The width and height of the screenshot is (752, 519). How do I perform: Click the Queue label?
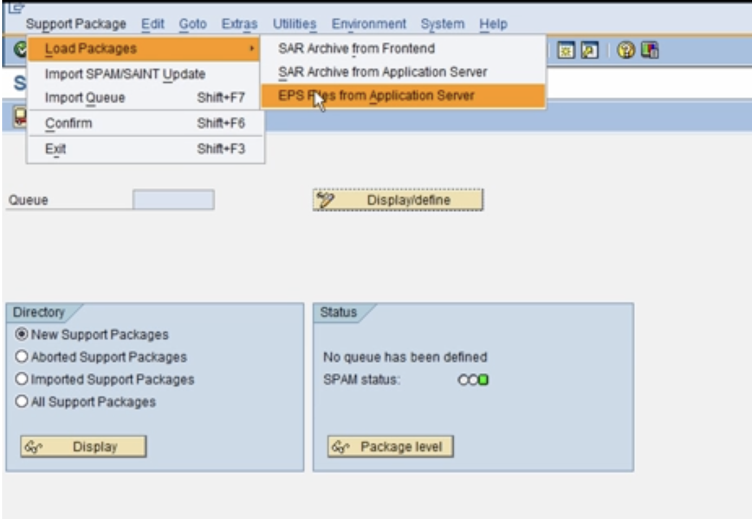click(28, 200)
